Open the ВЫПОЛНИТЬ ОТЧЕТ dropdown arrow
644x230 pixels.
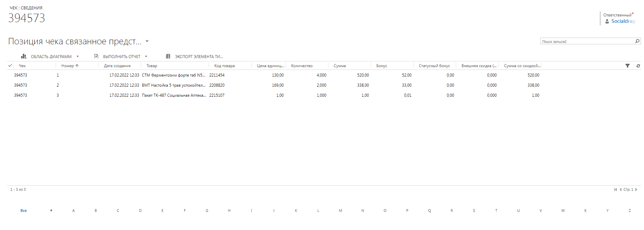tap(146, 56)
